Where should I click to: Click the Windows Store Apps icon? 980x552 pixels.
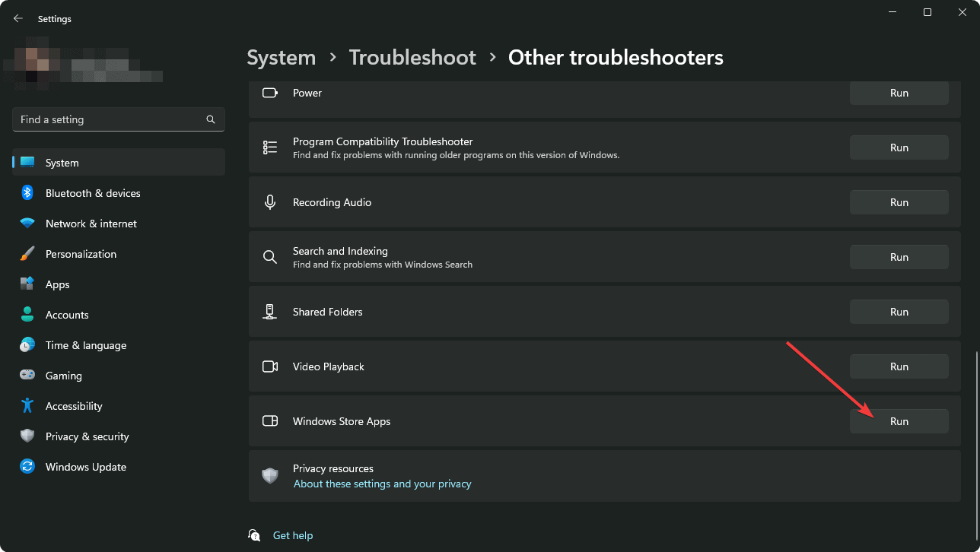[x=269, y=420]
